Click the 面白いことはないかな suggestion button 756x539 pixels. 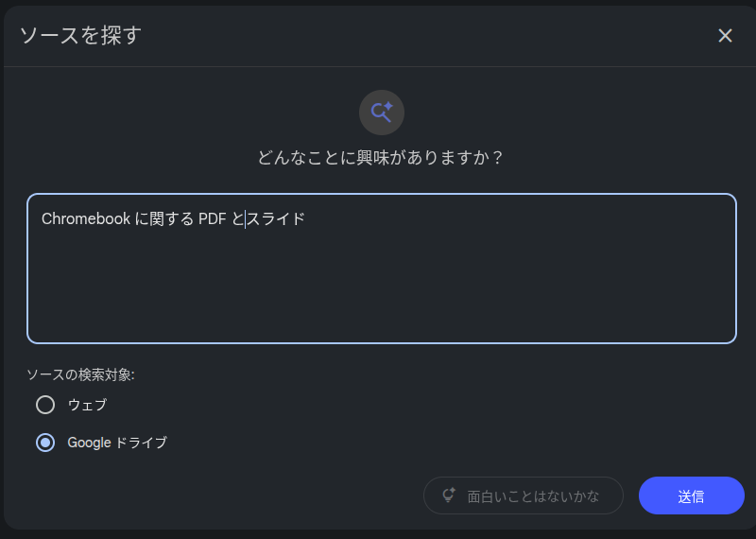point(523,496)
